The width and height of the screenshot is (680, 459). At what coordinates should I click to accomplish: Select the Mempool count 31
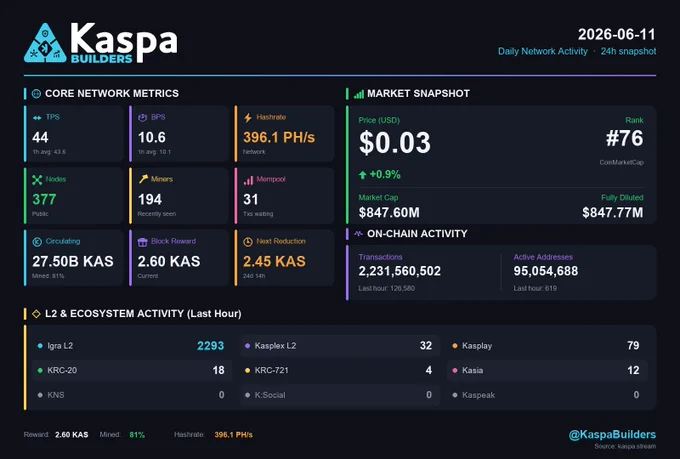pos(251,200)
